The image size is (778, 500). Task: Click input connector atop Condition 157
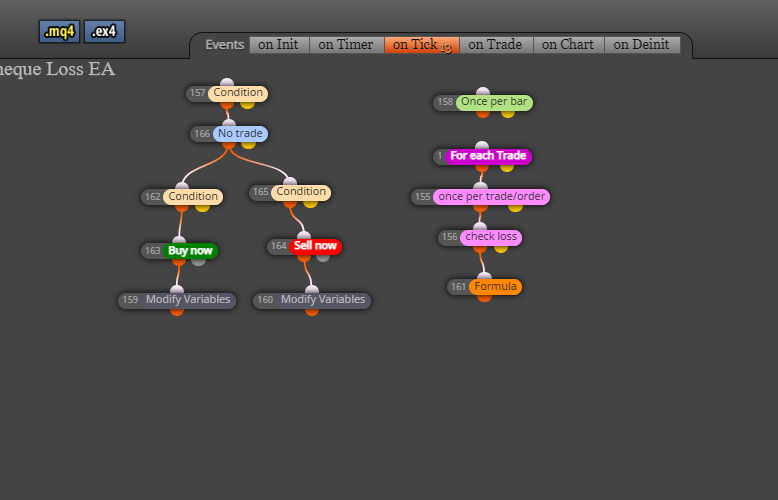pyautogui.click(x=227, y=82)
